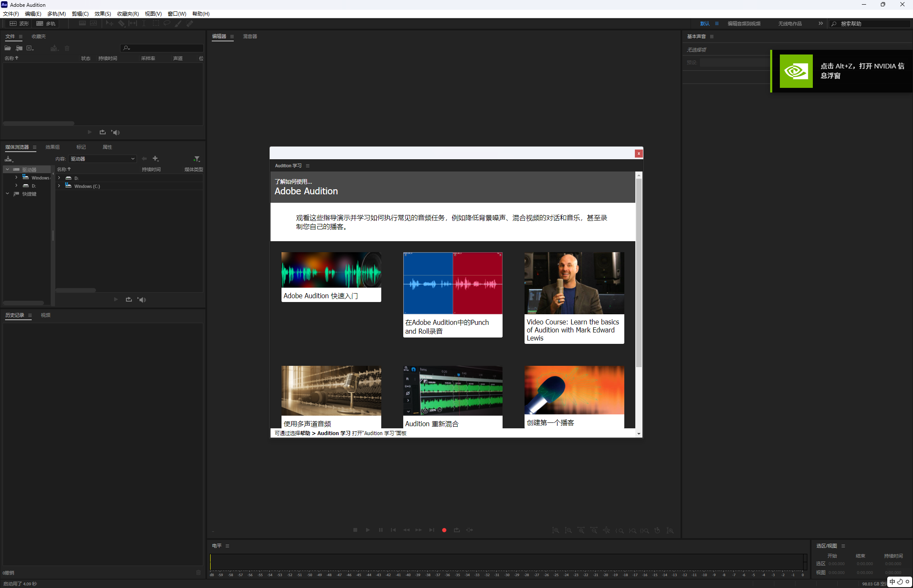The image size is (913, 588).
Task: Open 使用多声道音频 tutorial
Action: click(331, 397)
